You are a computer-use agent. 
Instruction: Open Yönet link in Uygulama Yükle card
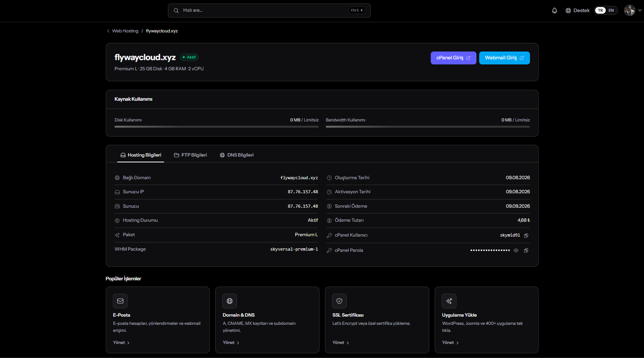coord(450,343)
